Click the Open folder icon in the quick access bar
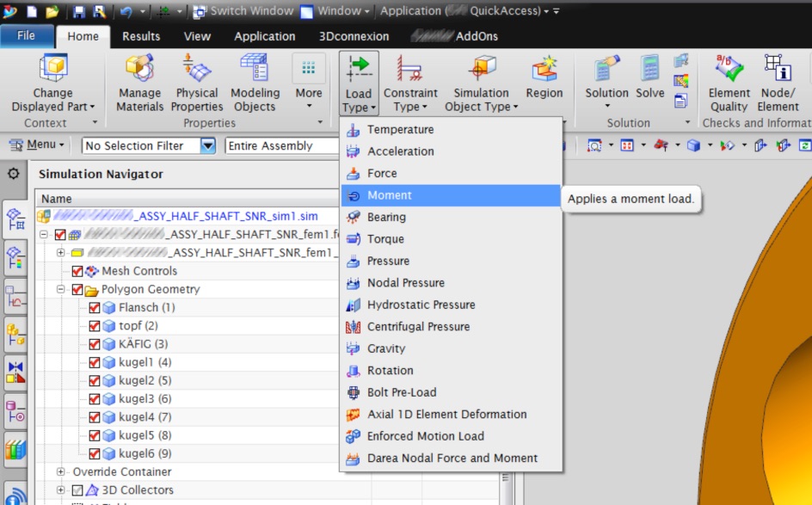This screenshot has height=505, width=812. tap(52, 11)
